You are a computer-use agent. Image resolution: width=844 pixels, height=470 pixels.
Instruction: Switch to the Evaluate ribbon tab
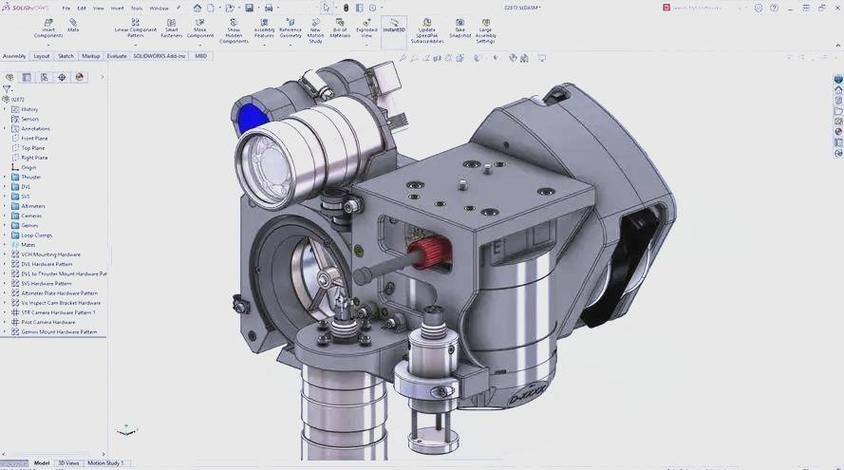[117, 56]
